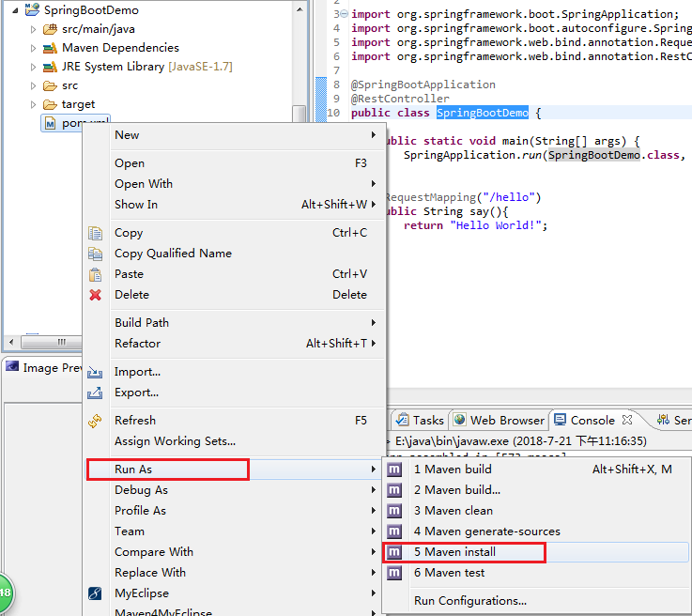Click the Refresh icon in context menu
692x616 pixels.
pos(95,421)
